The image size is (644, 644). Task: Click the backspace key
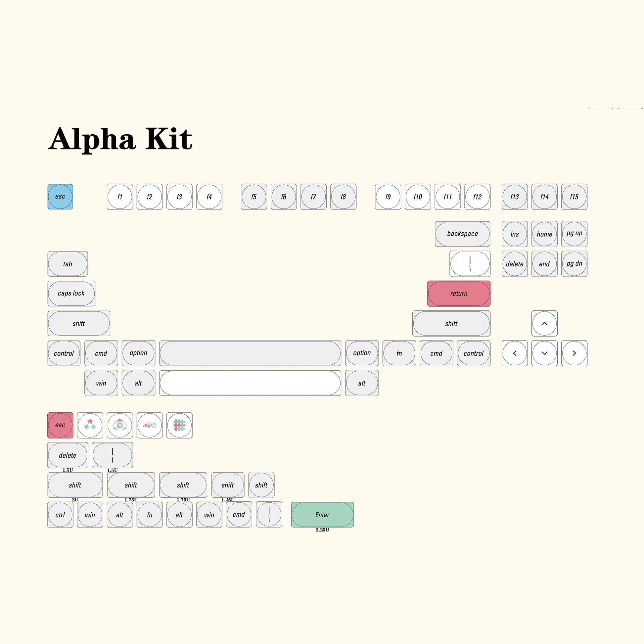(x=462, y=234)
